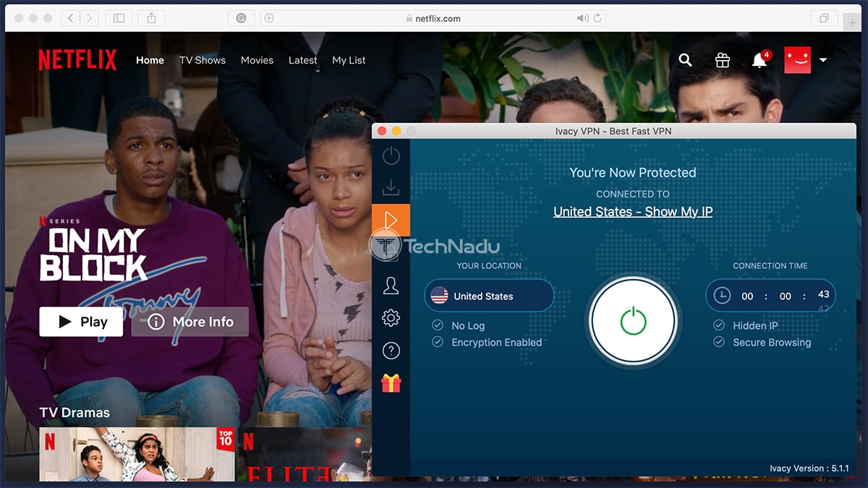Click the Secure Browsing checkmark
868x488 pixels.
pyautogui.click(x=719, y=342)
